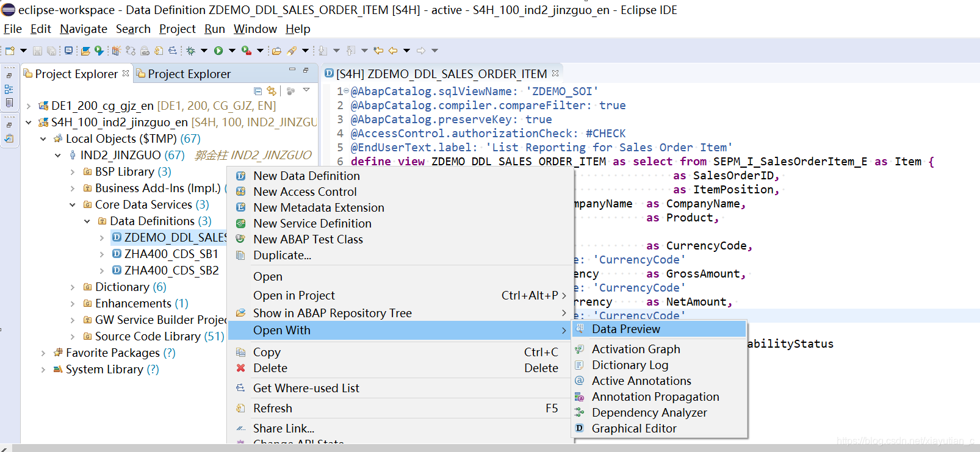Open the New wizard dropdown arrow
Screen dimensions: 980x452
(23, 51)
